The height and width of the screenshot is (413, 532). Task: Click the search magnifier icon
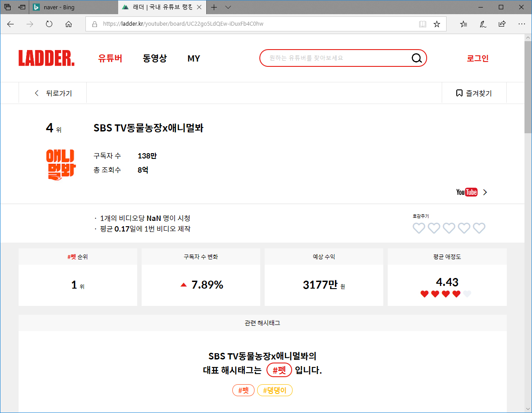point(416,58)
